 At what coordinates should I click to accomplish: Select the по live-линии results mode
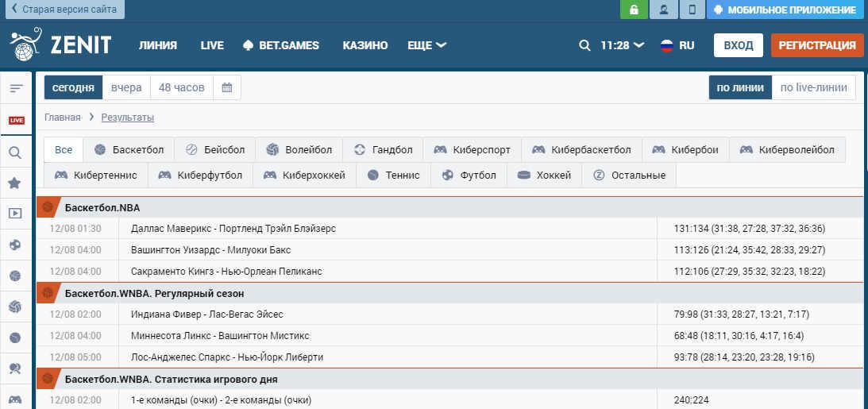click(814, 87)
